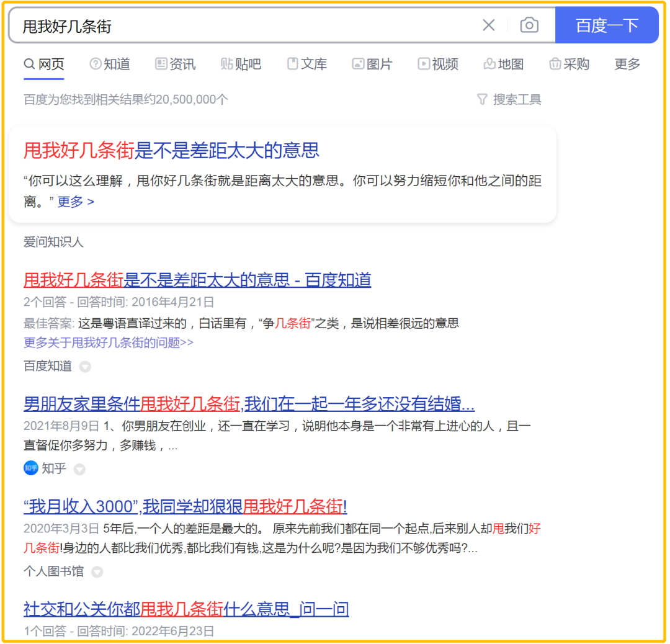Click the map pin icon on 地图 tab

489,65
